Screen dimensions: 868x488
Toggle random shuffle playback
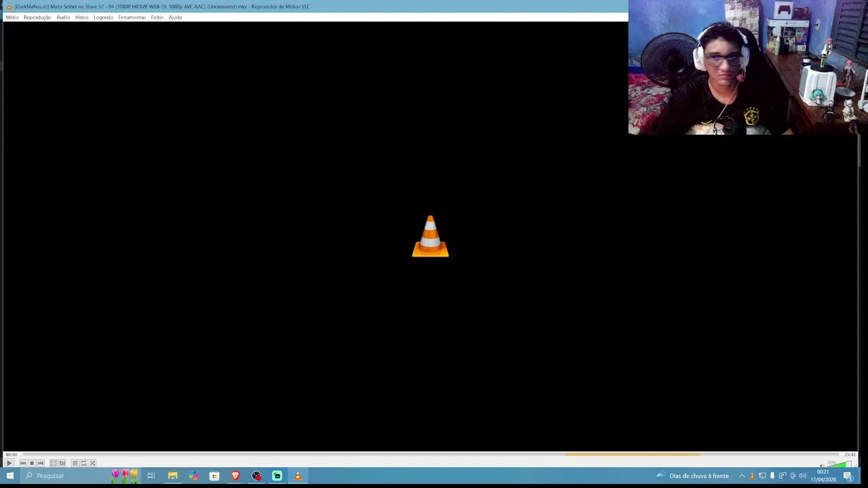point(92,463)
